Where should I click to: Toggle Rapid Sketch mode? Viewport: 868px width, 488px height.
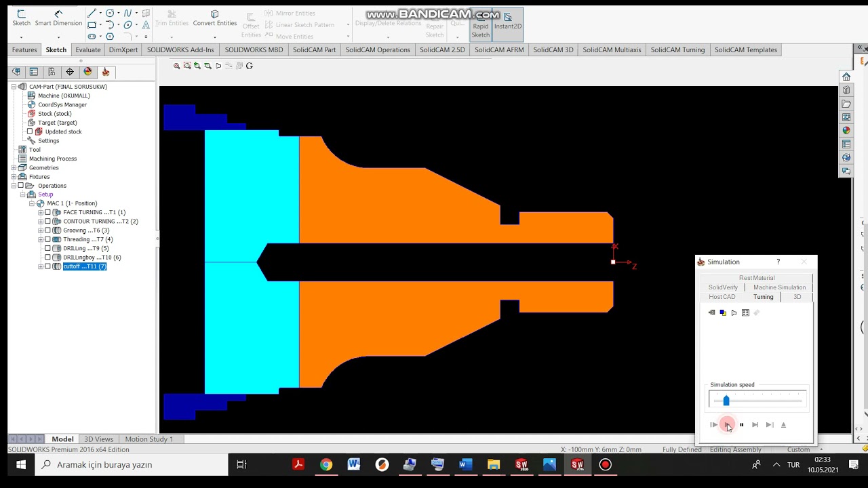tap(481, 25)
